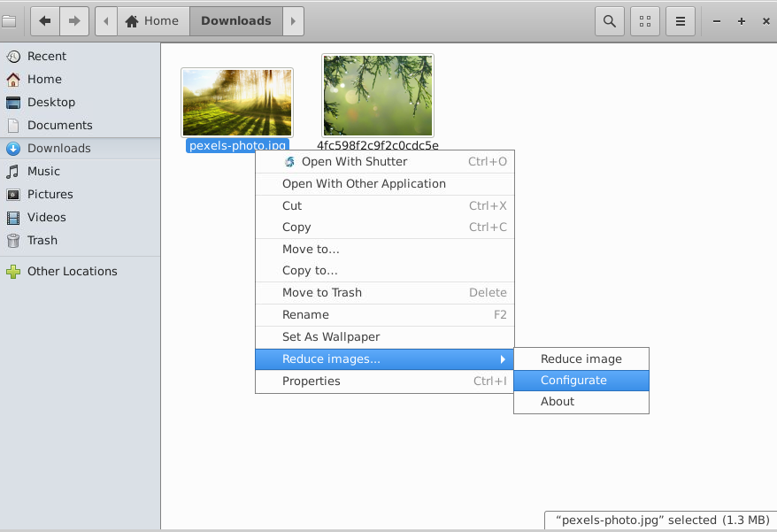
Task: Go back with the left arrow button
Action: (45, 21)
